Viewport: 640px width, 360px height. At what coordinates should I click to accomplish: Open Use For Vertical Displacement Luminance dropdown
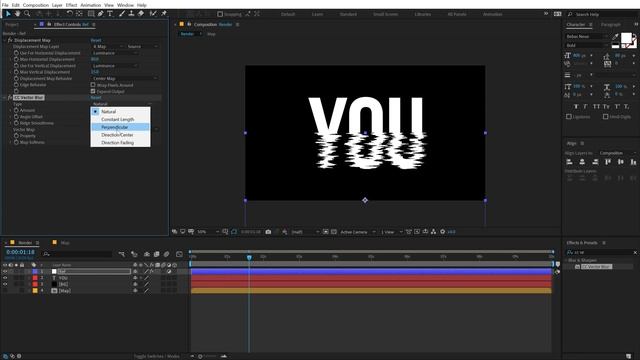pyautogui.click(x=115, y=66)
